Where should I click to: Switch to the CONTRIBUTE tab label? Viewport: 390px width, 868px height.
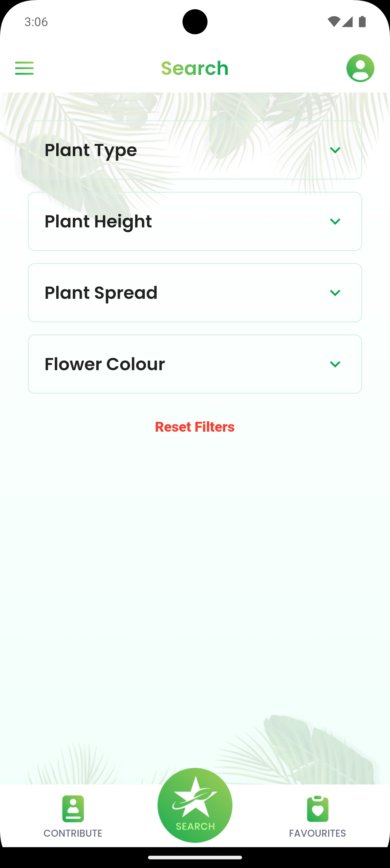73,833
